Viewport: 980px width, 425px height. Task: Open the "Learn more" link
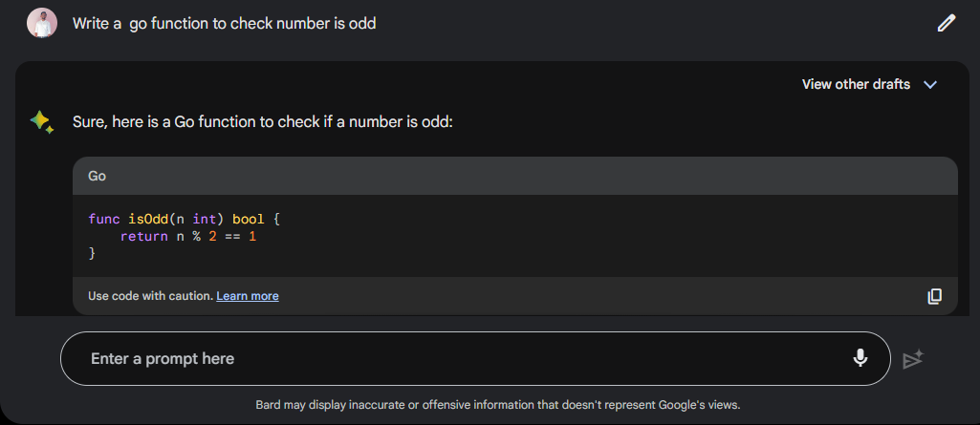(248, 296)
